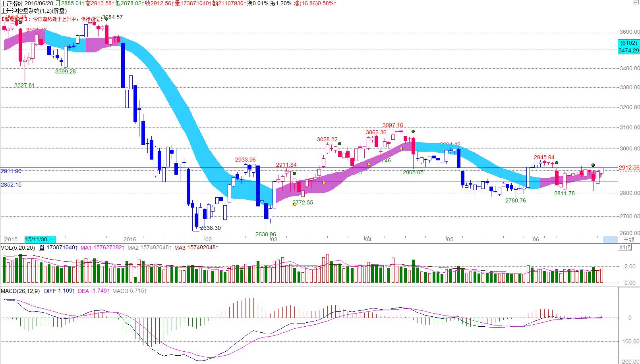Click the 3028.32 high price label

tap(327, 139)
